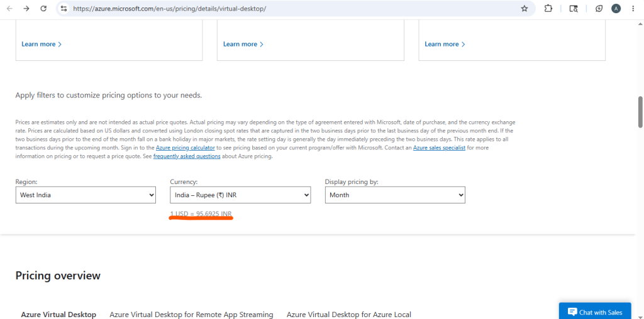Open the frequently asked questions link
This screenshot has height=319, width=644.
[x=187, y=156]
